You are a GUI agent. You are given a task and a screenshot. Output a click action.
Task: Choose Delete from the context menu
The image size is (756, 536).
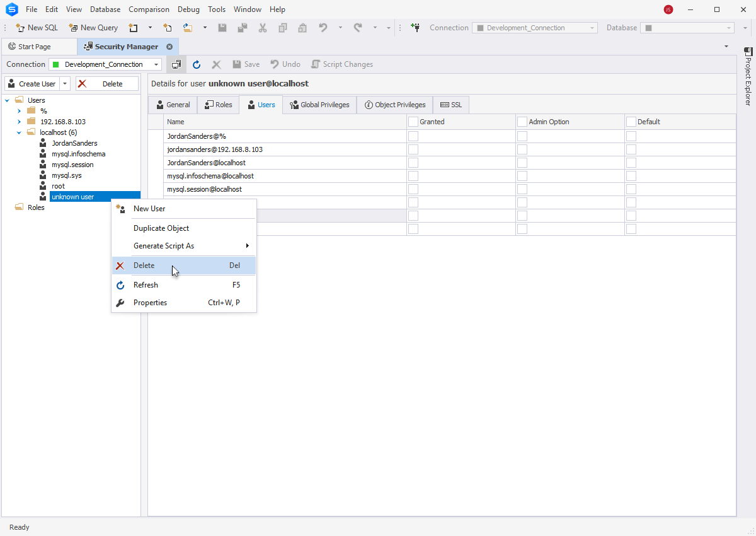144,265
